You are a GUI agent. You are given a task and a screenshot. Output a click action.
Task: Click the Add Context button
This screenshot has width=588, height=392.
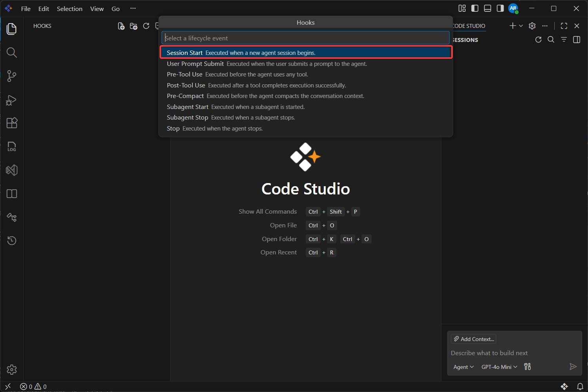pyautogui.click(x=473, y=339)
